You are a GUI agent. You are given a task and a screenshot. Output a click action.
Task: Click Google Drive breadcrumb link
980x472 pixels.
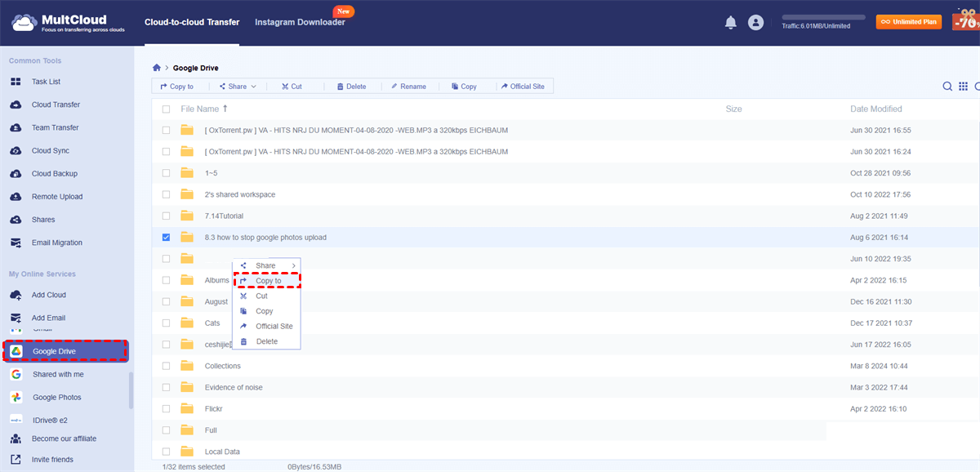(196, 68)
